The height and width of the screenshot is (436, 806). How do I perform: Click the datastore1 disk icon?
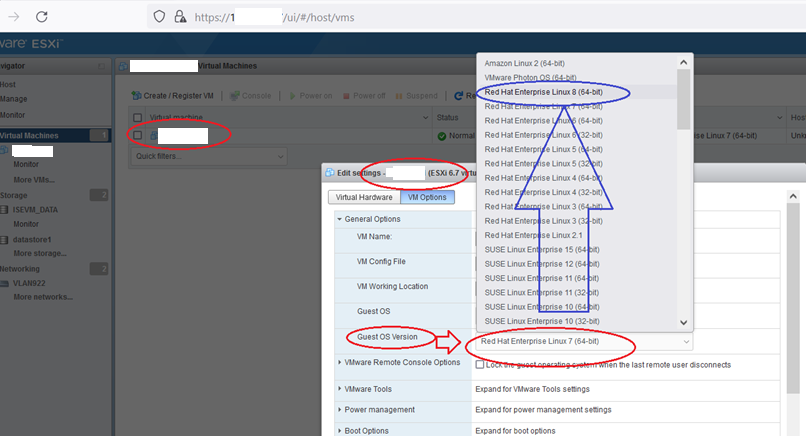coord(4,240)
